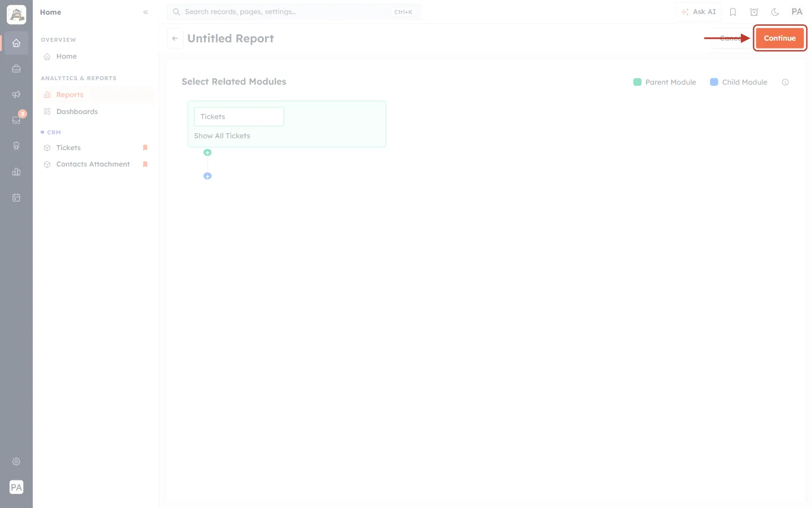Add a child module with blue plus
Screen dimensions: 812x508
point(208,176)
